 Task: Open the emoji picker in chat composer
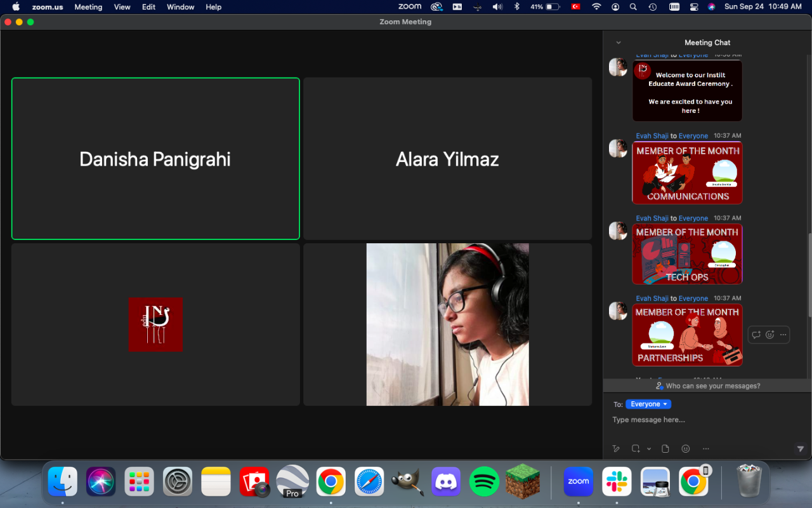(x=685, y=449)
